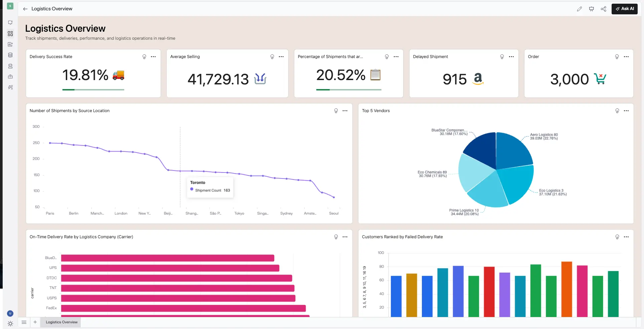Click insight bulb on Delayed Shipment card
644x329 pixels.
pyautogui.click(x=502, y=57)
